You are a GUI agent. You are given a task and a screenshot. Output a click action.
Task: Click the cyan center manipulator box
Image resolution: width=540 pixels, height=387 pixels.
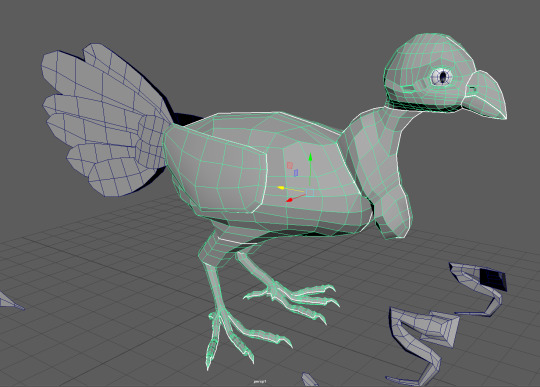310,192
